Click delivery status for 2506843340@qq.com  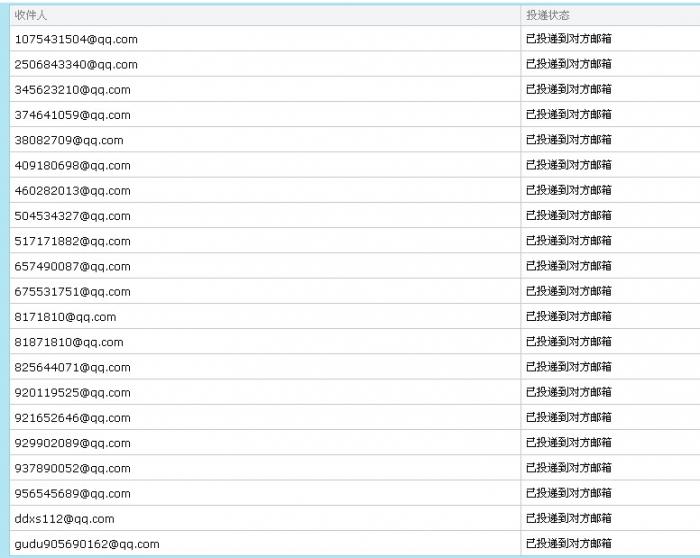(569, 64)
